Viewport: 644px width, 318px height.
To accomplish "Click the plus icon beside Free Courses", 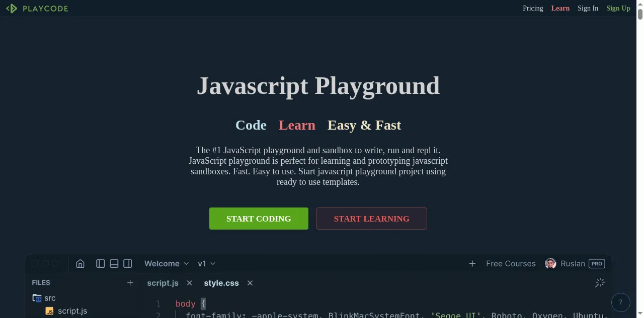I will pos(472,264).
